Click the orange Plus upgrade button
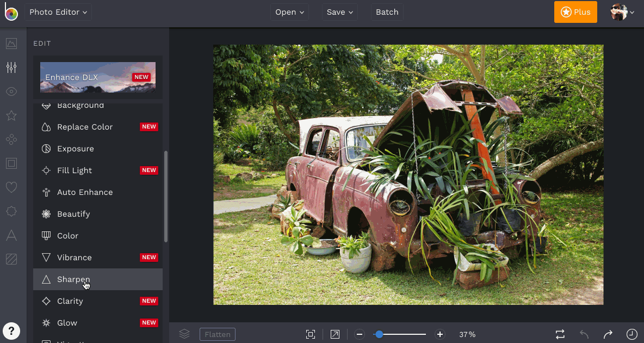644x343 pixels. [575, 12]
